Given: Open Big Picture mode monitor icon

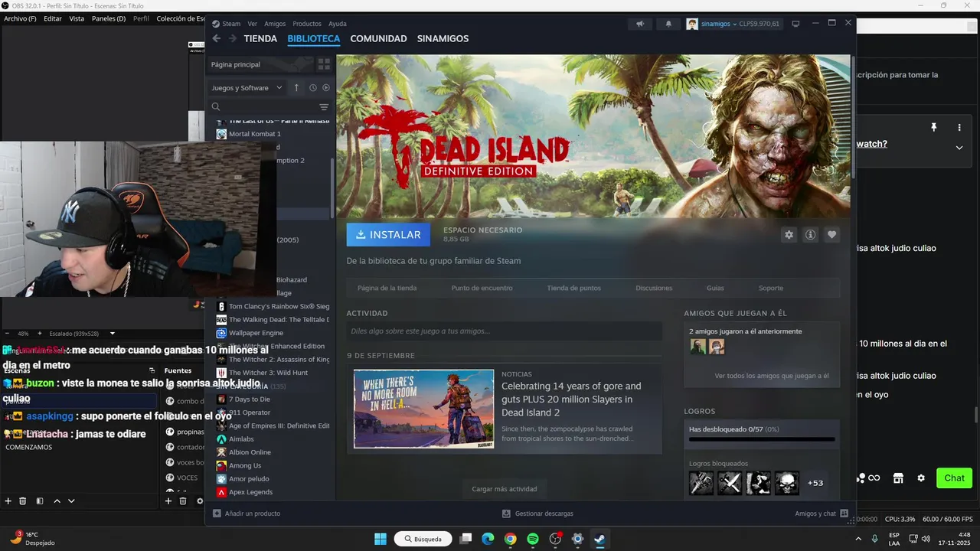Looking at the screenshot, I should (795, 24).
